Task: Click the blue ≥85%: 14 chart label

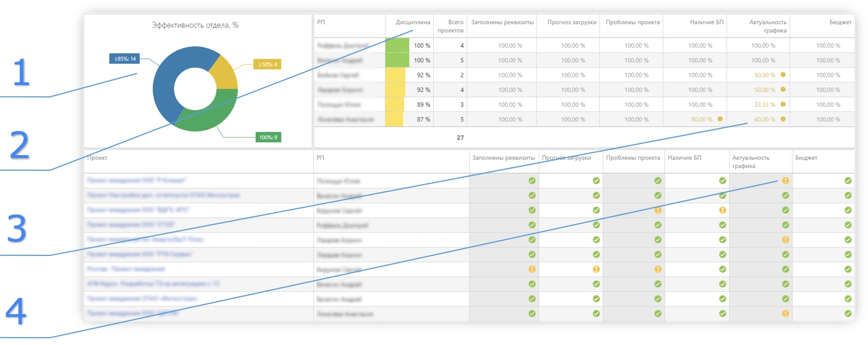Action: pyautogui.click(x=124, y=59)
